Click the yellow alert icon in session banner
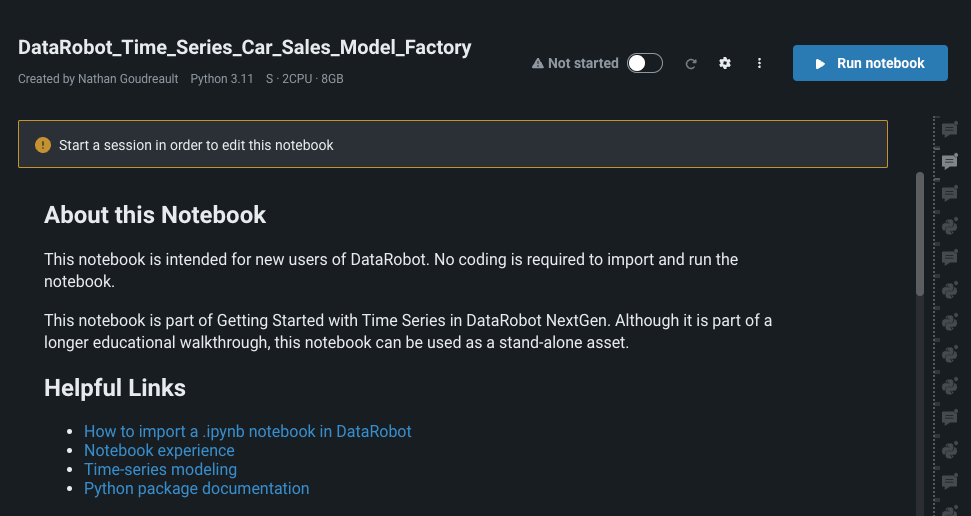This screenshot has width=971, height=516. coord(42,145)
